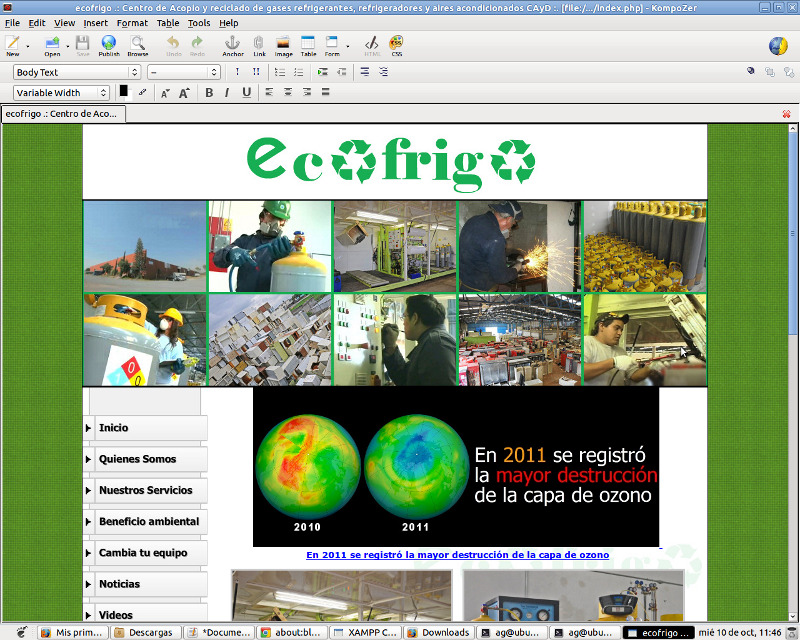Image resolution: width=800 pixels, height=640 pixels.
Task: Open the CSS editor icon
Action: tap(396, 45)
